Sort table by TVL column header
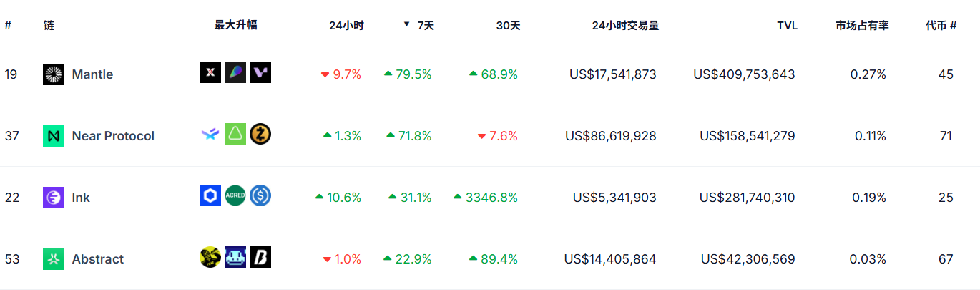 tap(787, 25)
